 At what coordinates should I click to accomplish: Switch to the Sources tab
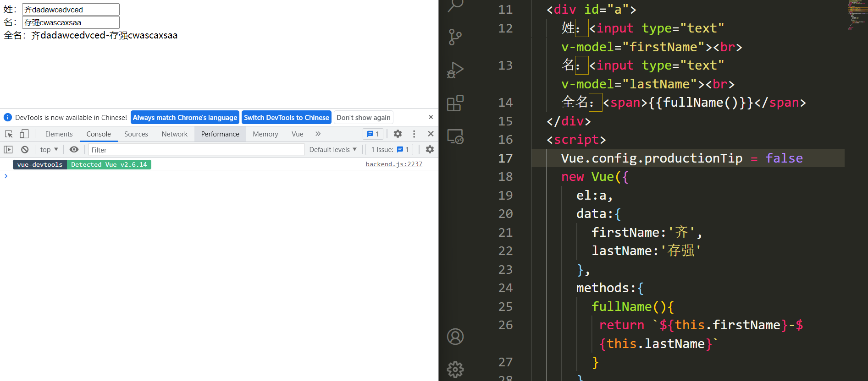click(136, 134)
